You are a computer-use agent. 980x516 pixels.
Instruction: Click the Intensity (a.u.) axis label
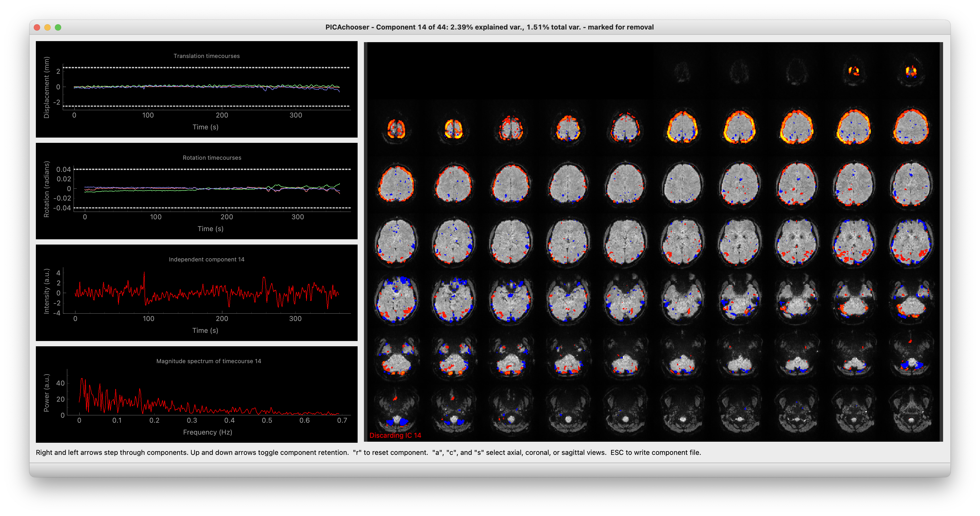pos(46,291)
